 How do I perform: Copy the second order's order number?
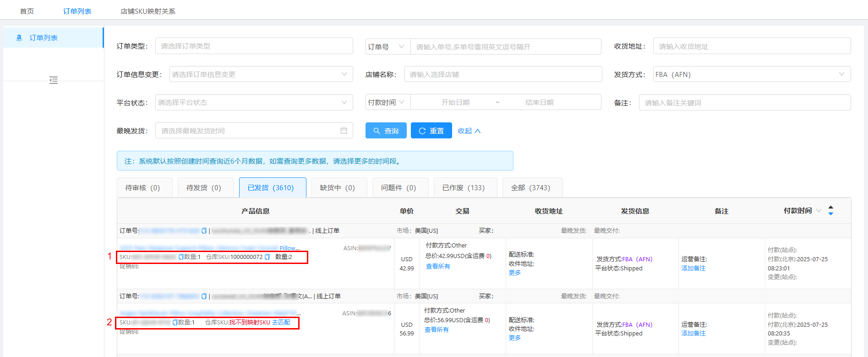204,297
